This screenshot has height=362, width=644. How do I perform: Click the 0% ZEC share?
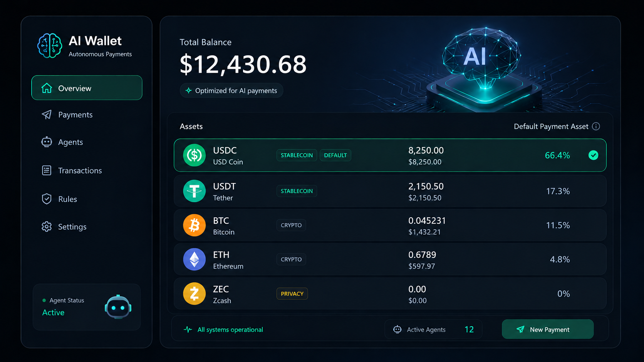pos(563,294)
